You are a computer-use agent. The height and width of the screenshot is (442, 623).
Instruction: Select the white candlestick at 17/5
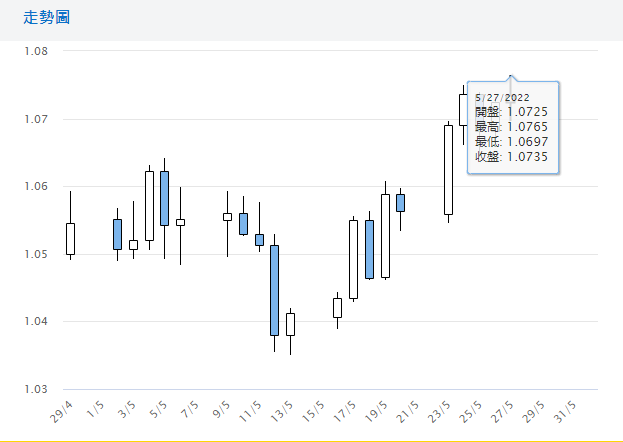[353, 259]
